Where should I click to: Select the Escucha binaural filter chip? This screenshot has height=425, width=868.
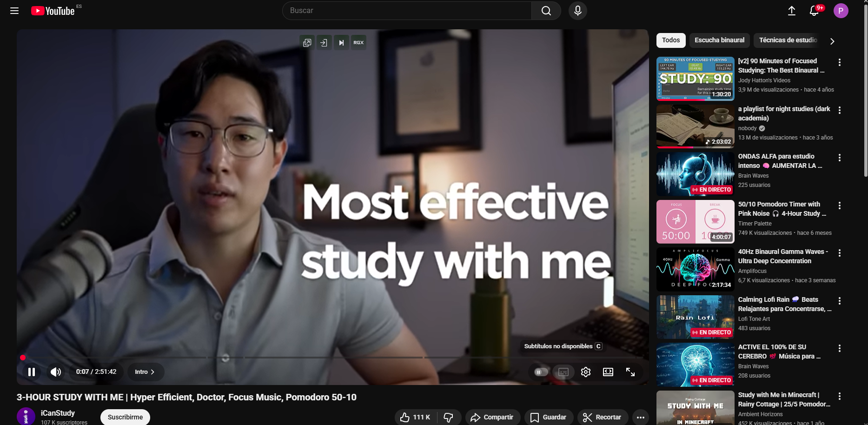pos(719,40)
